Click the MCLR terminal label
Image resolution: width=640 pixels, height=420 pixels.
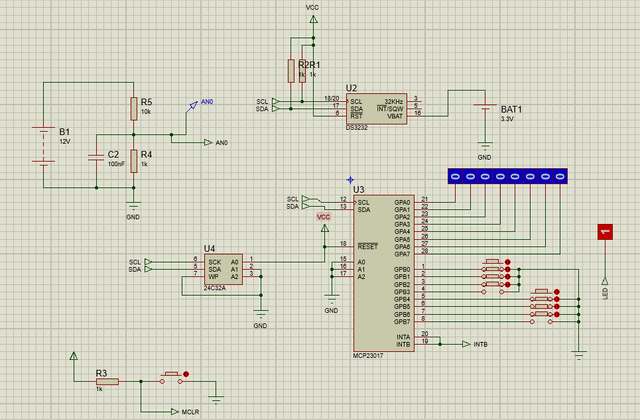(x=190, y=412)
